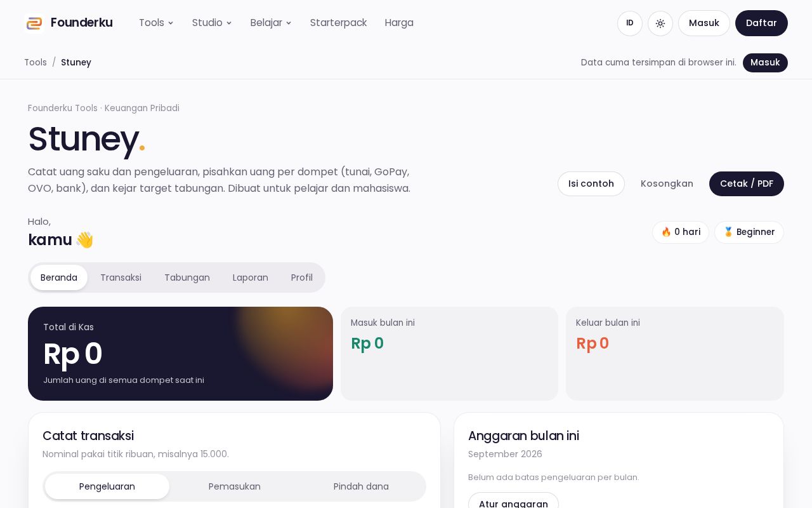Click the 0 hari streak badge
Screen dimensions: 812x508
tap(681, 232)
